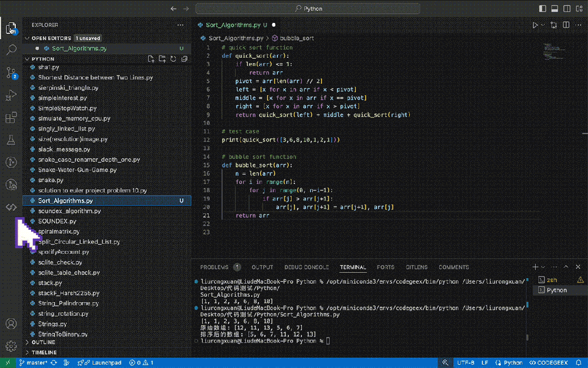Toggle the primary sidebar layout button

(542, 9)
